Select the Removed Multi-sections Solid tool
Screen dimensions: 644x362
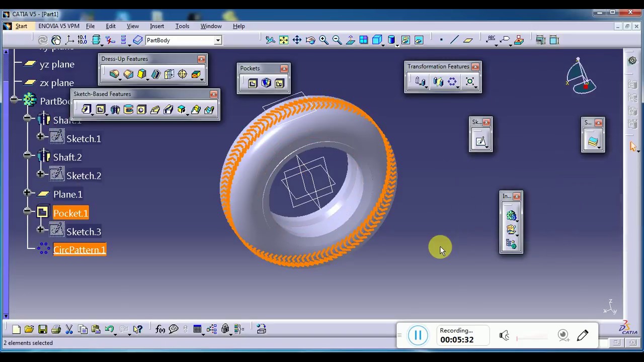click(209, 110)
